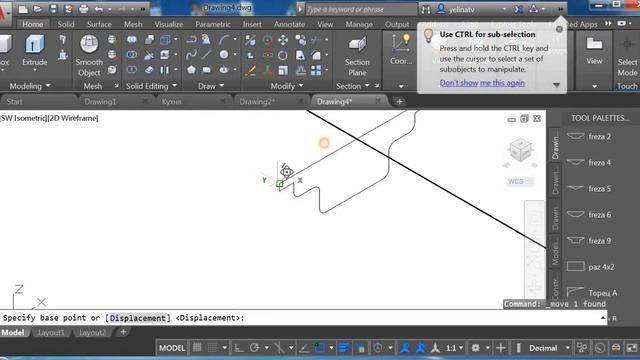Viewport: 640px width, 360px height.
Task: Choose the Spline draw tool
Action: (191, 55)
